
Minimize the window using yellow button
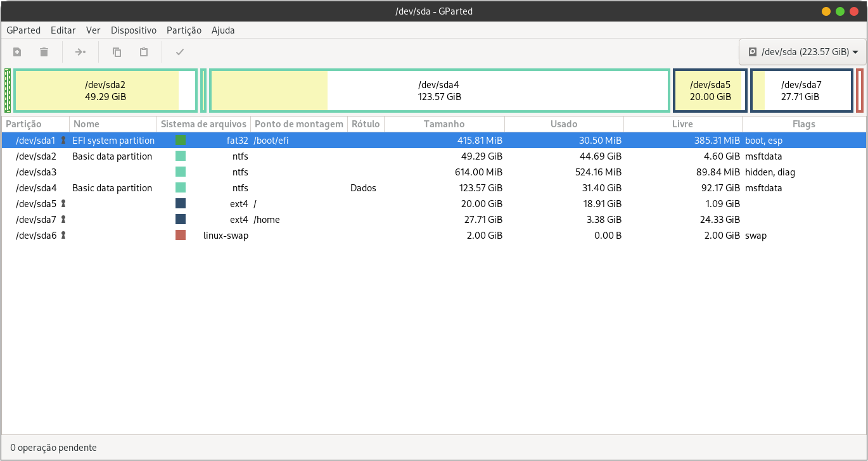(x=826, y=11)
